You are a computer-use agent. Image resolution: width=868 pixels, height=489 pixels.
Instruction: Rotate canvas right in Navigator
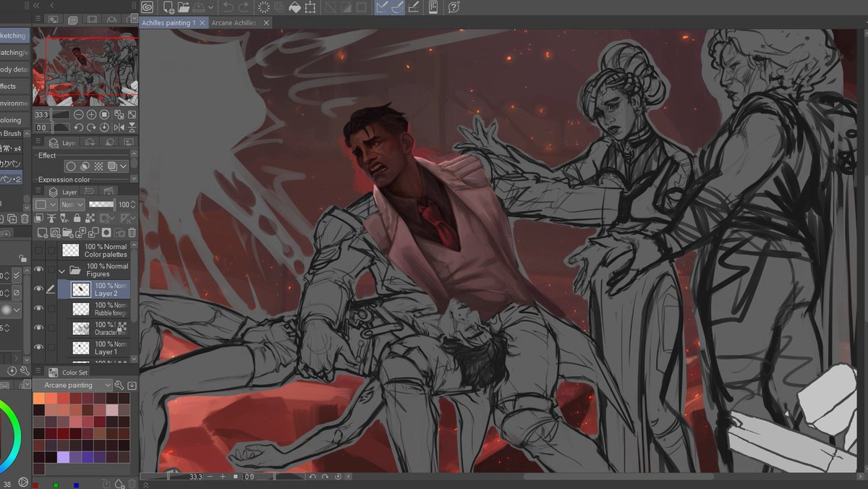point(91,127)
